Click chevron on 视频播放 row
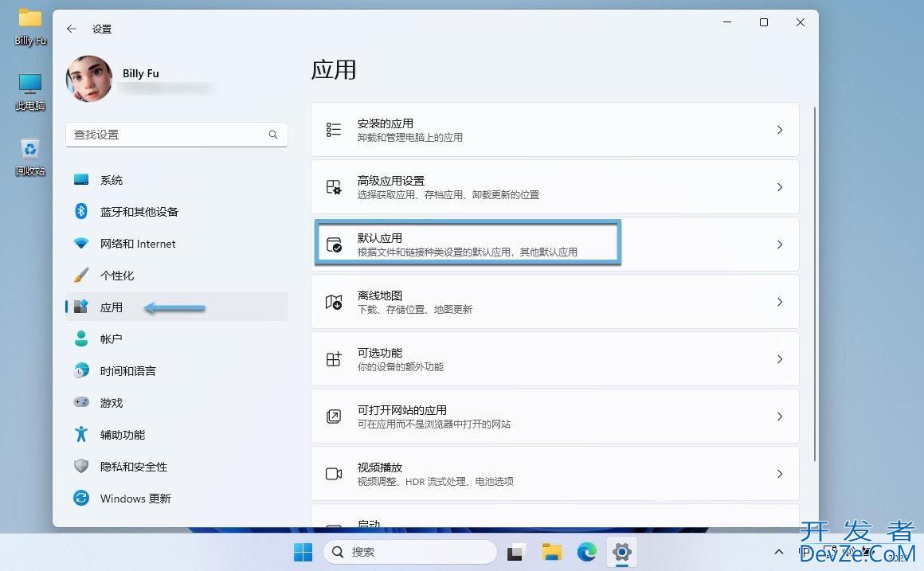This screenshot has width=924, height=571. coord(780,474)
